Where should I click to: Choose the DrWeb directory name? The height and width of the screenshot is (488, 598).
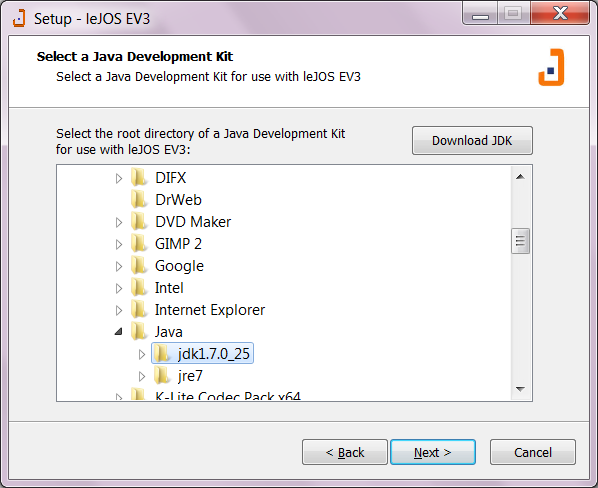point(178,200)
